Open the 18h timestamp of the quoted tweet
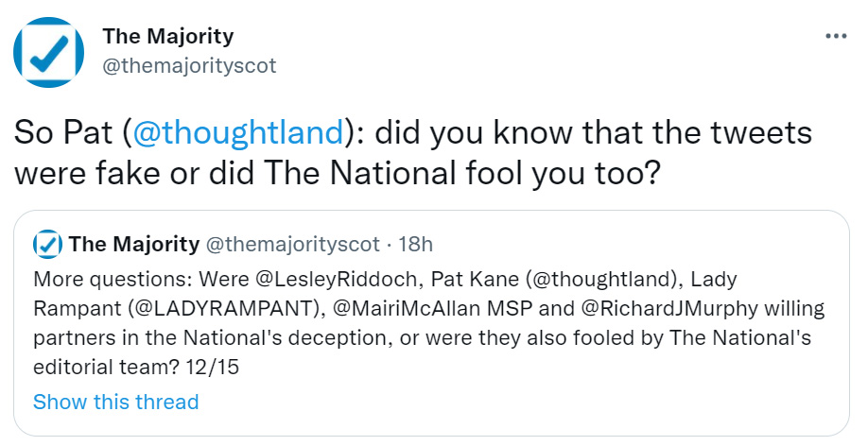The height and width of the screenshot is (446, 868). pyautogui.click(x=415, y=245)
